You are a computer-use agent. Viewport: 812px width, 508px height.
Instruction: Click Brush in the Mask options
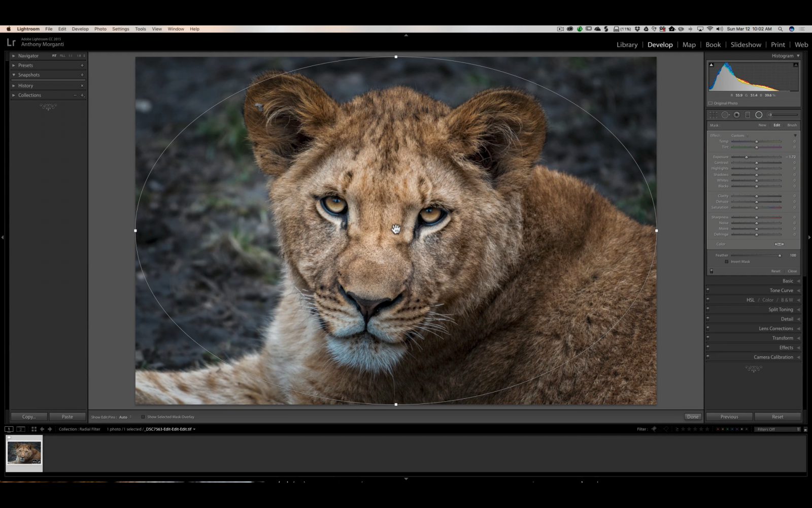click(791, 125)
